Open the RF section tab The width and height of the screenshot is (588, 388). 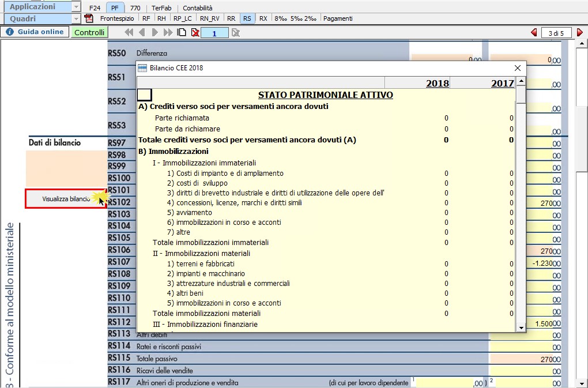(x=146, y=18)
